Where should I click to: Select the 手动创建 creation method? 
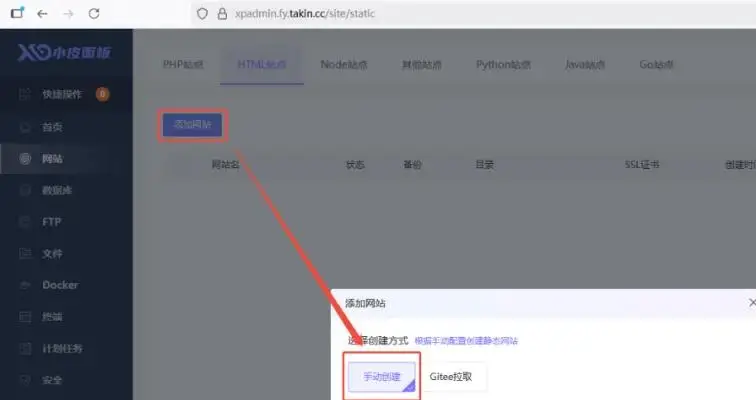click(x=381, y=377)
